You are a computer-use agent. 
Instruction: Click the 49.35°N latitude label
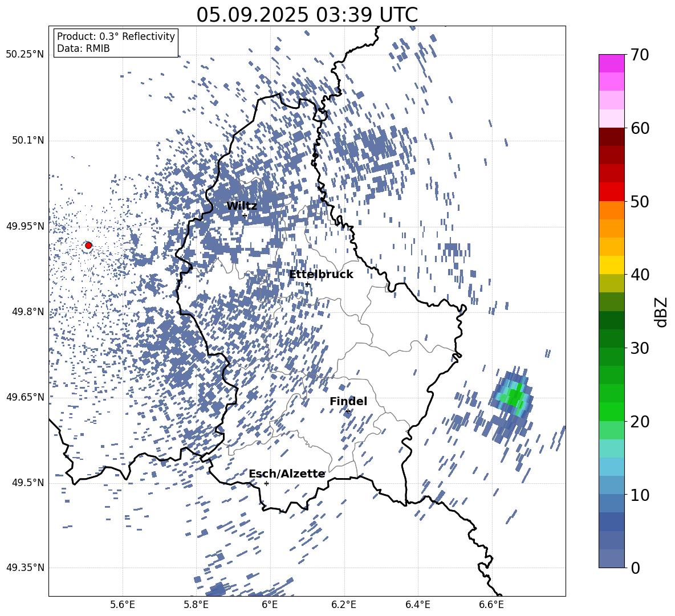click(25, 568)
